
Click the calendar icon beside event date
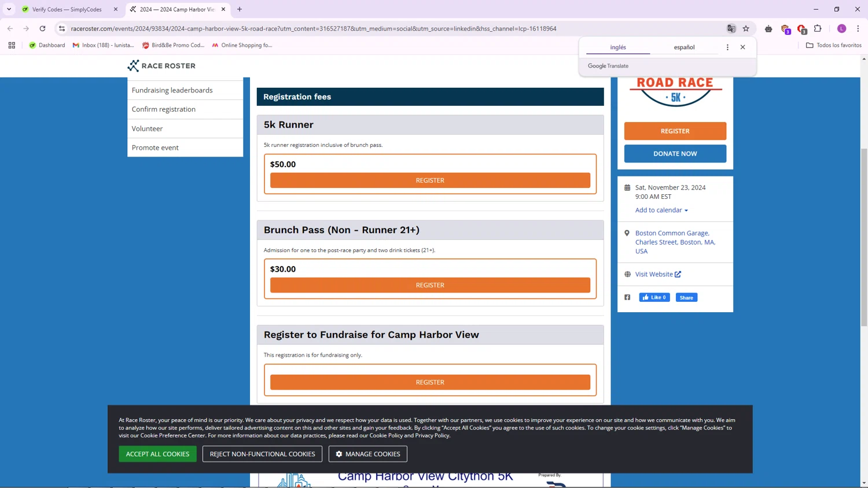tap(627, 187)
